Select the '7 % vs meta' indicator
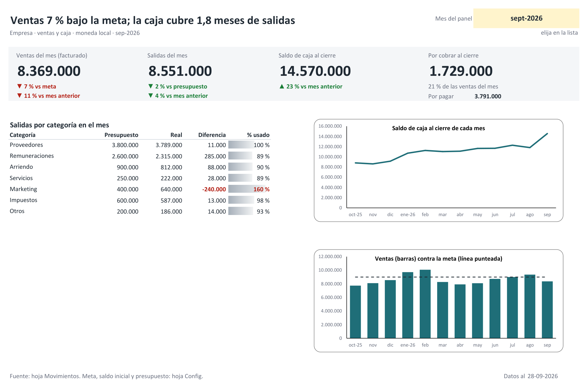This screenshot has width=588, height=388. 37,87
